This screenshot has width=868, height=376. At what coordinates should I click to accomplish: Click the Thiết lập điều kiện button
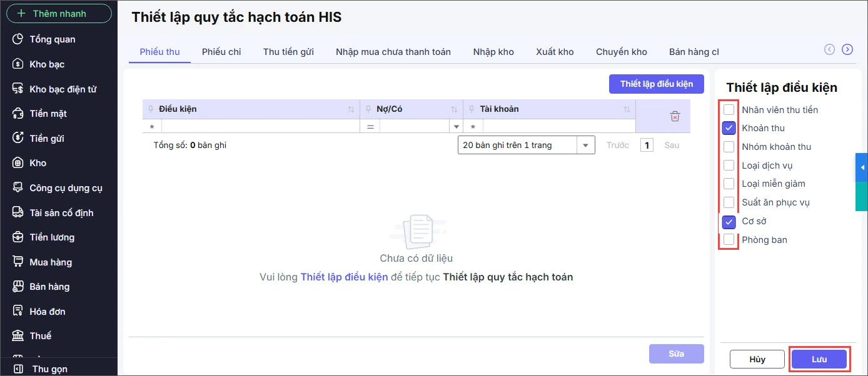pyautogui.click(x=657, y=84)
